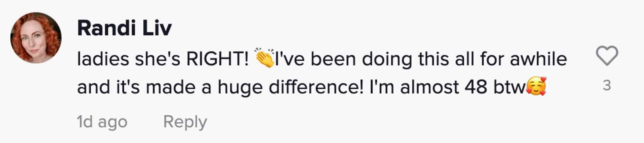Click the smiling face with hearts emoji

coord(536,87)
